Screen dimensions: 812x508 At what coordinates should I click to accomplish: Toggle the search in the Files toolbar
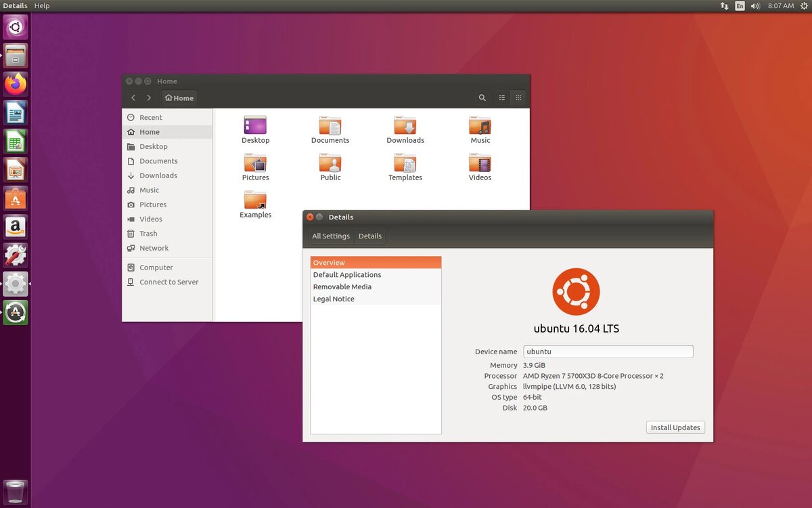pyautogui.click(x=482, y=98)
